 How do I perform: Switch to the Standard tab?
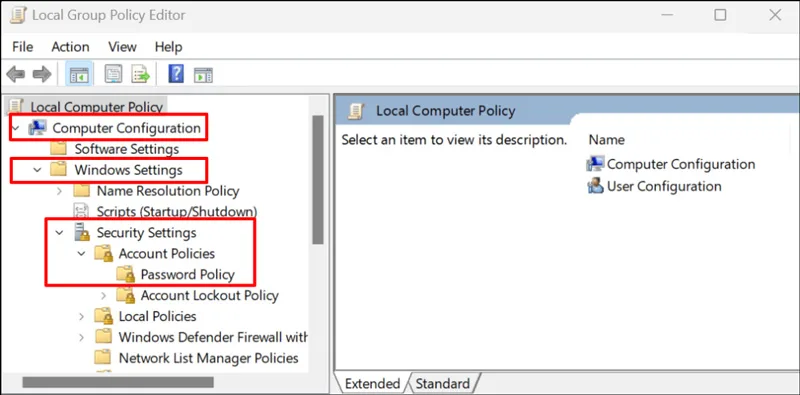442,384
